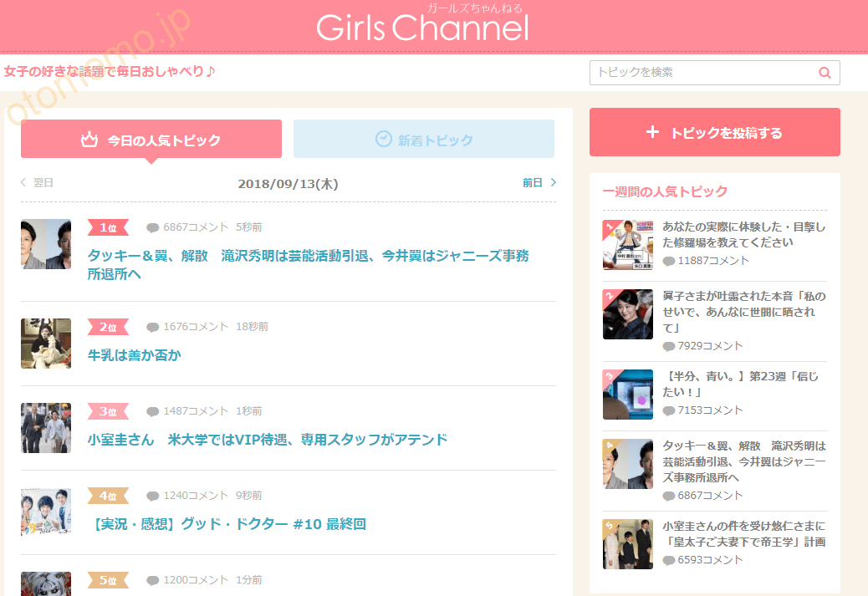Click the crown icon on today's popular tab

point(89,139)
